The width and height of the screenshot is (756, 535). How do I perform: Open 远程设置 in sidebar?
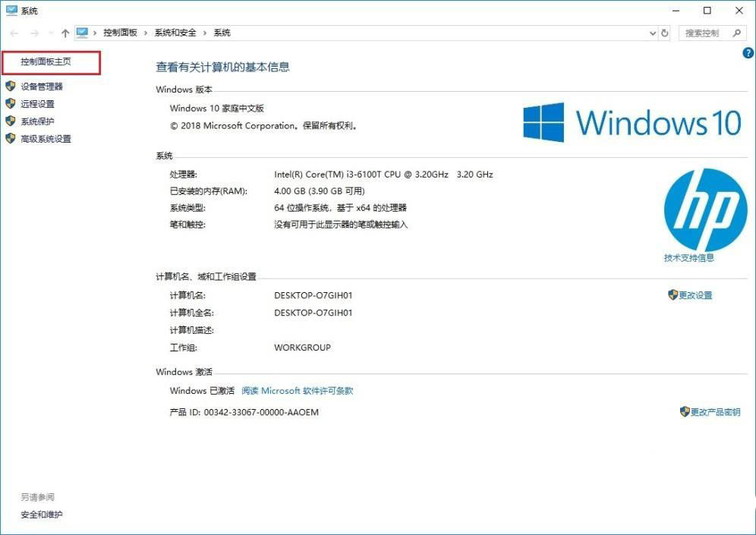click(x=37, y=104)
